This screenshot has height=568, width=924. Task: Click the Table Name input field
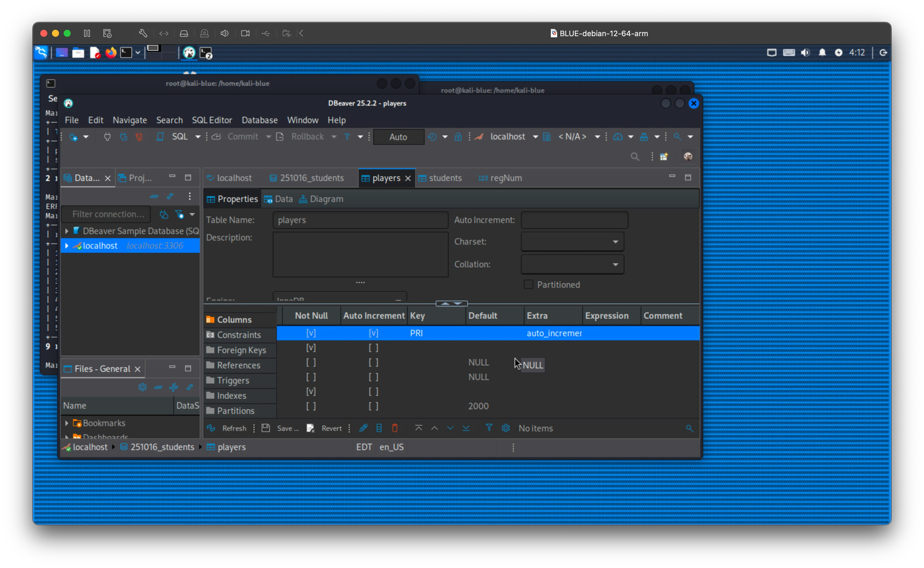[360, 220]
